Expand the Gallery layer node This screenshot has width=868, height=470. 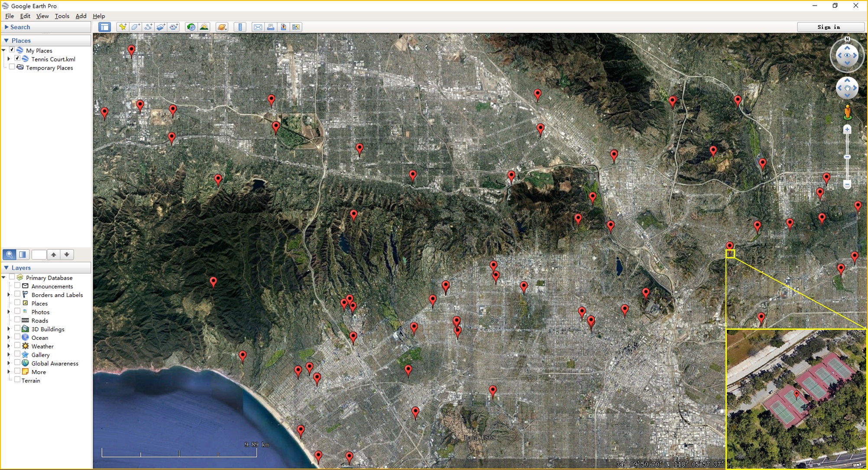[x=9, y=354]
